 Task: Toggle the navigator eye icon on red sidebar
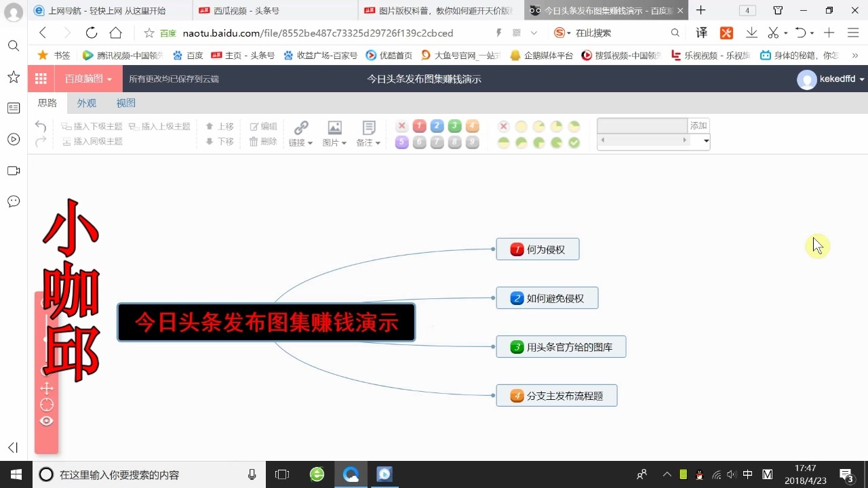pos(46,421)
